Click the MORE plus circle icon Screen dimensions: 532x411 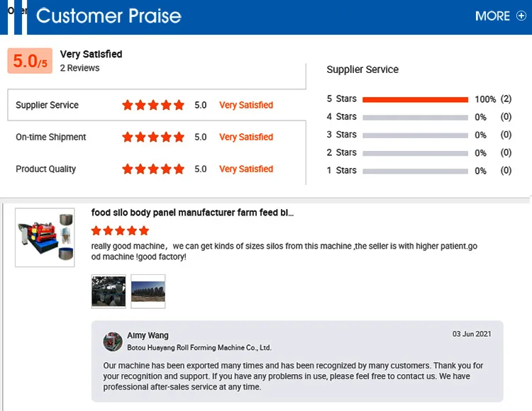click(521, 16)
